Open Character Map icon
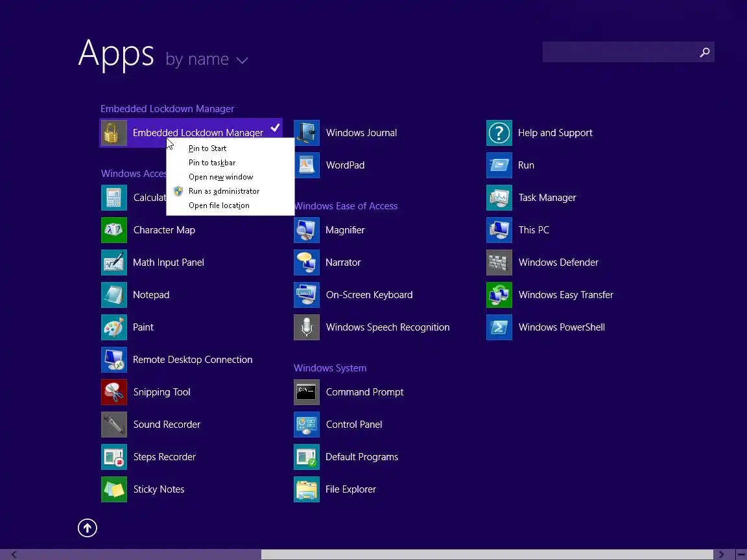 point(114,230)
